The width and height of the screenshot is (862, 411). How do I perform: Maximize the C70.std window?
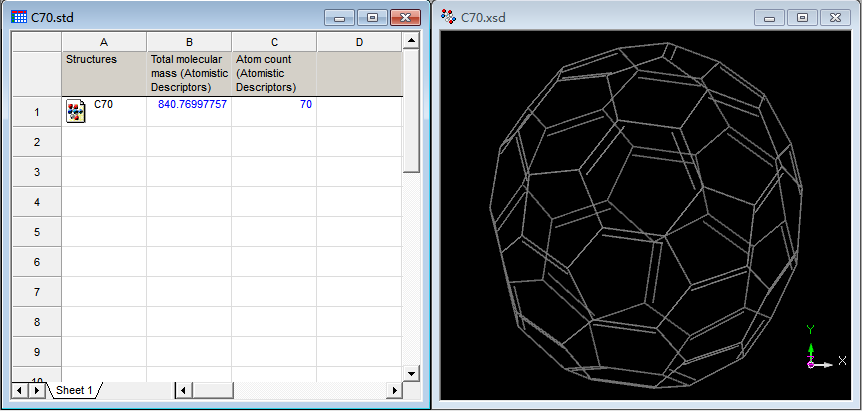coord(372,18)
